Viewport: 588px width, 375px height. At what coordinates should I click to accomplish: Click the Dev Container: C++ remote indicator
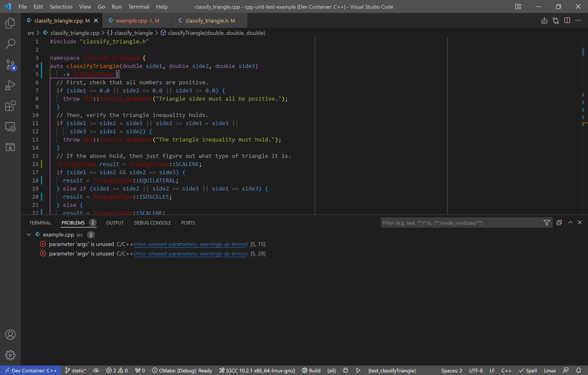click(31, 370)
